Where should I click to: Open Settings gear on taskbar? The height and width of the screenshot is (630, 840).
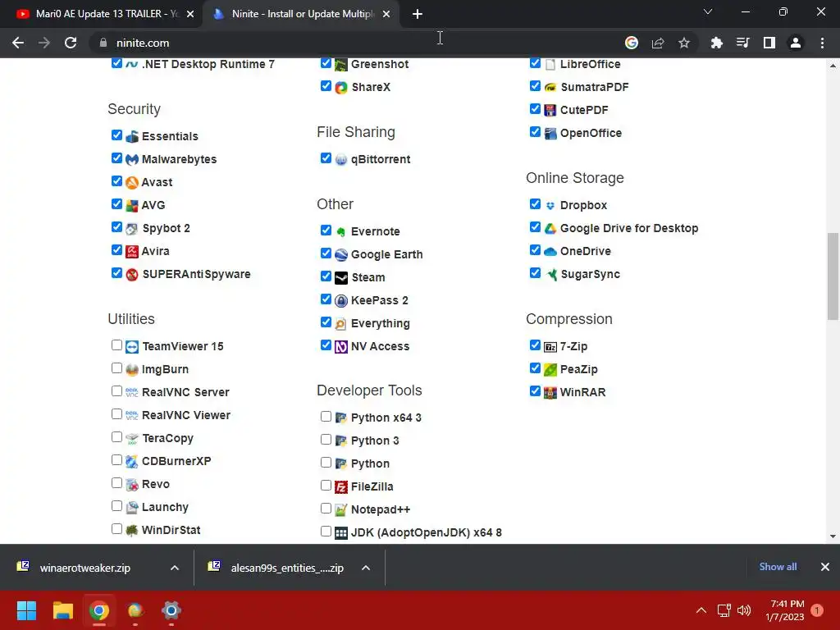[x=171, y=610]
